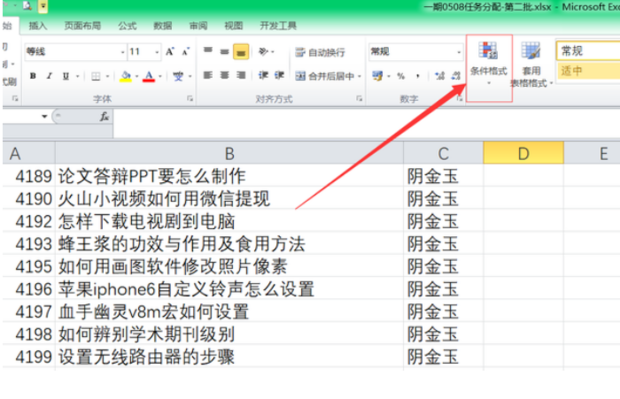
Task: Increase indent
Action: click(280, 75)
